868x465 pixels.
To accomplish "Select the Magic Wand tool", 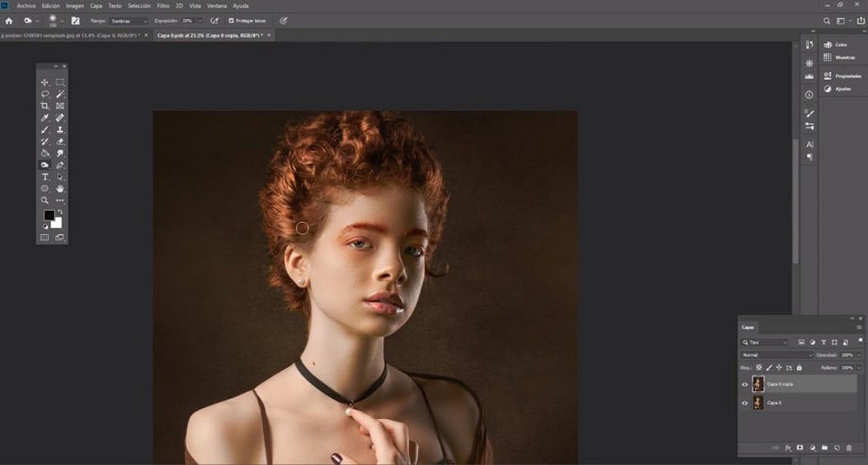I will point(60,94).
